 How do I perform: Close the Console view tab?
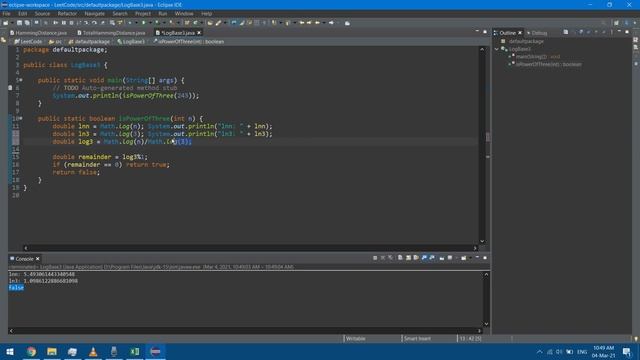pos(38,259)
